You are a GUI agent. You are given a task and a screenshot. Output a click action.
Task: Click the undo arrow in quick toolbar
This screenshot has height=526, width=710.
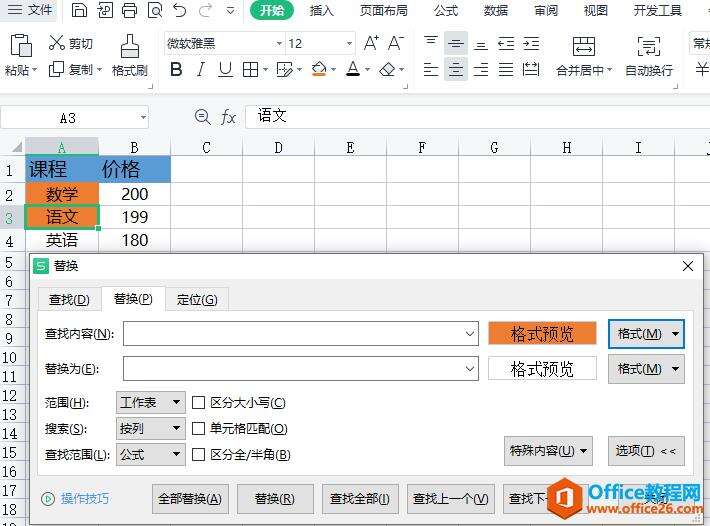pos(179,10)
